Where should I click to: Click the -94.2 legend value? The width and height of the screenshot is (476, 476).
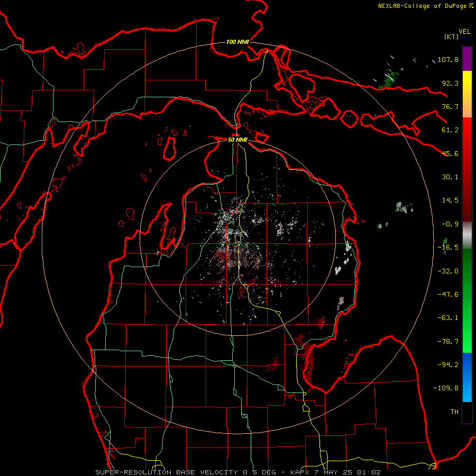tap(448, 365)
